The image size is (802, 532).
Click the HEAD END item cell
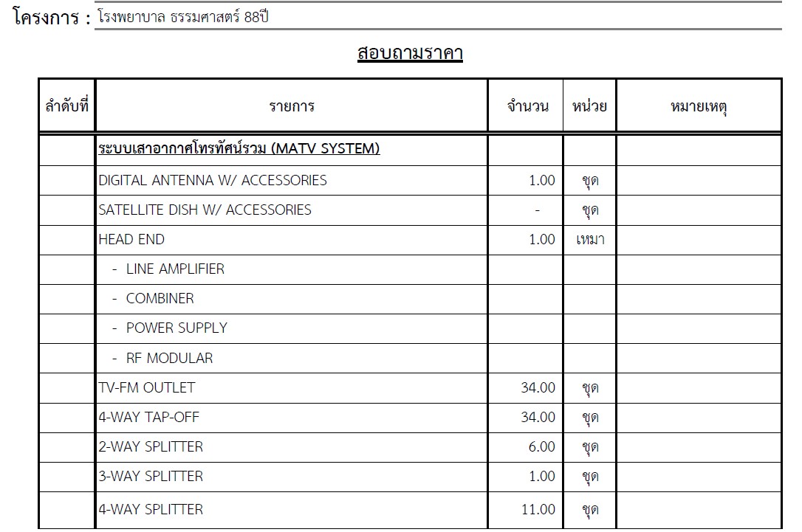tap(131, 239)
